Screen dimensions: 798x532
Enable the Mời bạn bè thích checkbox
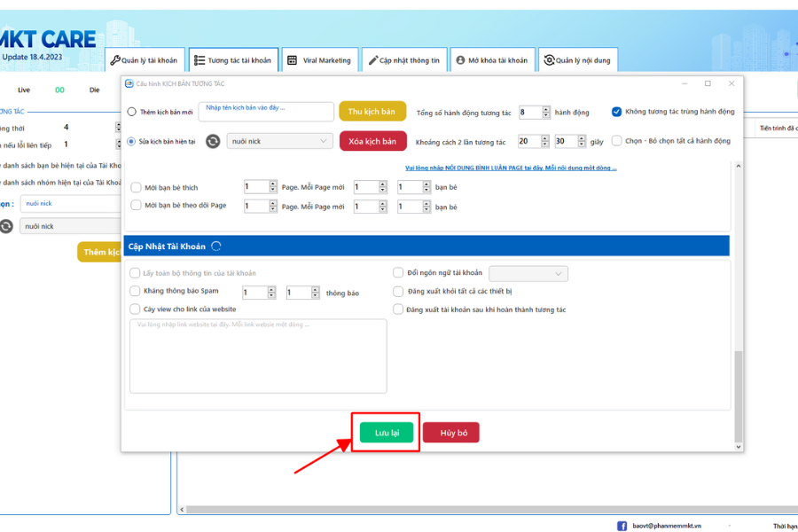[136, 187]
